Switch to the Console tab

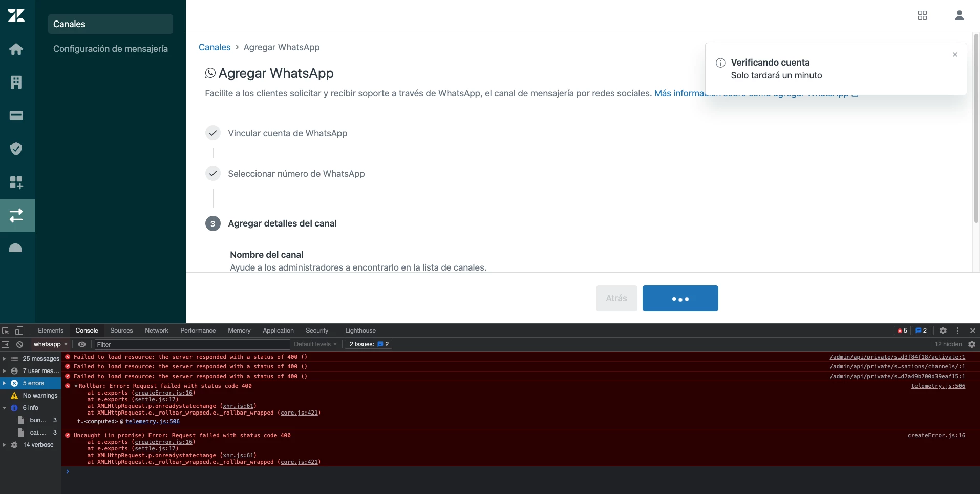(87, 331)
